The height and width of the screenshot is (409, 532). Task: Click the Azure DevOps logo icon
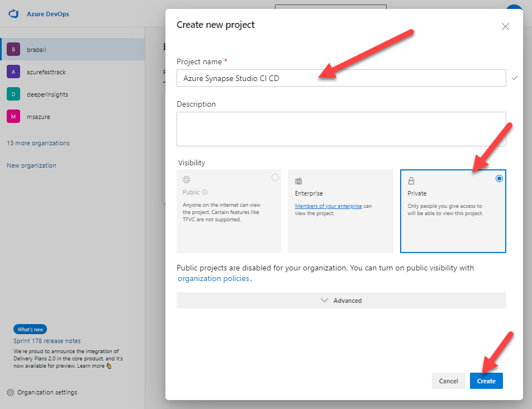pyautogui.click(x=13, y=14)
